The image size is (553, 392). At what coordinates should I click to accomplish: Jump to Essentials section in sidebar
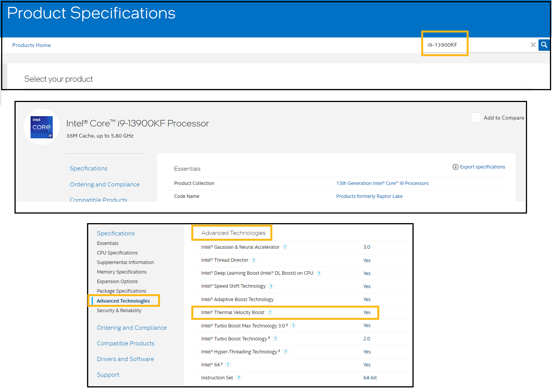click(x=108, y=243)
